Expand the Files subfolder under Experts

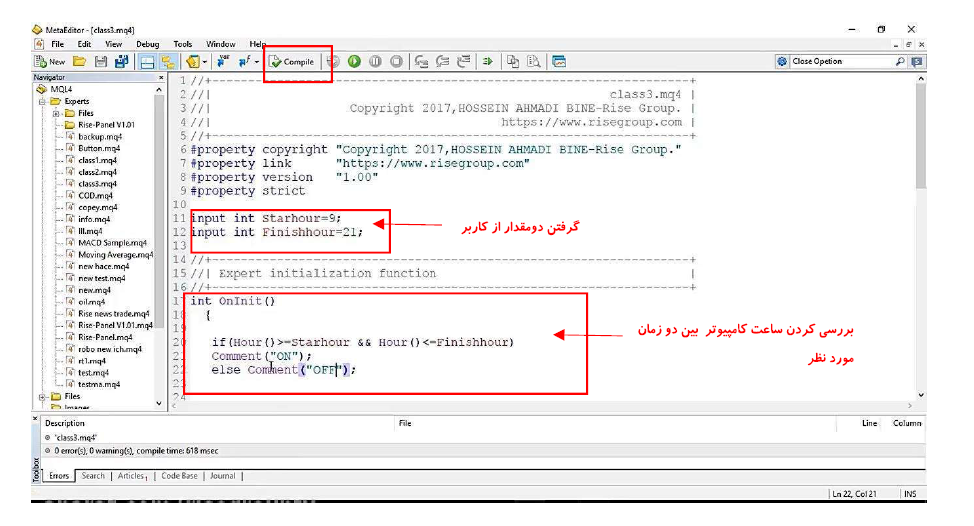coord(56,113)
